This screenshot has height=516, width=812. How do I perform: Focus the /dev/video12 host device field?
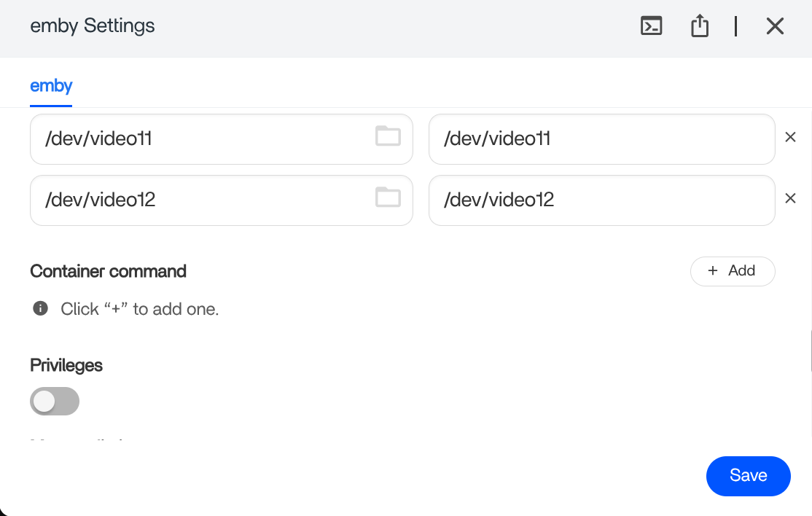pyautogui.click(x=204, y=200)
